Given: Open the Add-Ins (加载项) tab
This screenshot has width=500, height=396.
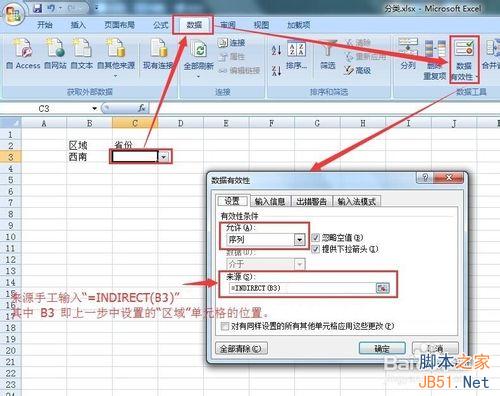Looking at the screenshot, I should [x=299, y=25].
